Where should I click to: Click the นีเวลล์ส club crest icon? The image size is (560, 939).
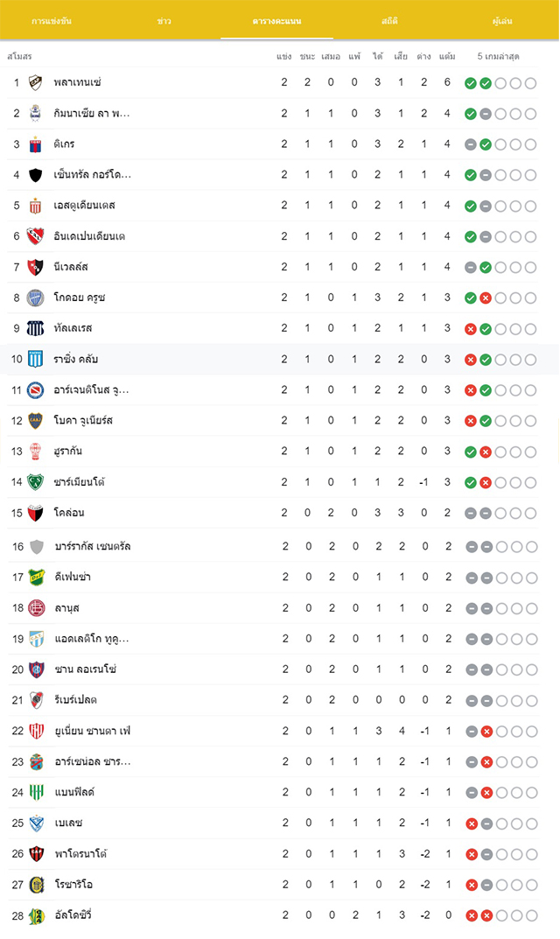click(x=35, y=267)
